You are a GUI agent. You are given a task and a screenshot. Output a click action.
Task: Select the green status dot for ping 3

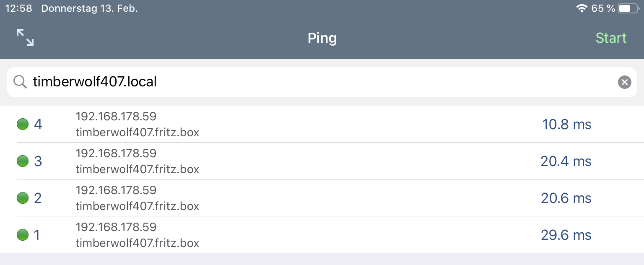(23, 161)
